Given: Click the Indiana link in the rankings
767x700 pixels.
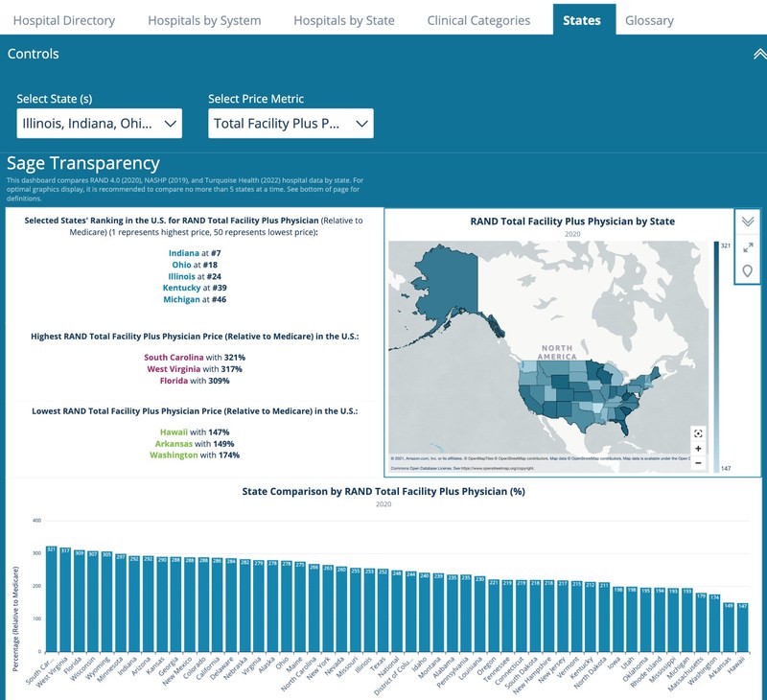Looking at the screenshot, I should coord(183,253).
